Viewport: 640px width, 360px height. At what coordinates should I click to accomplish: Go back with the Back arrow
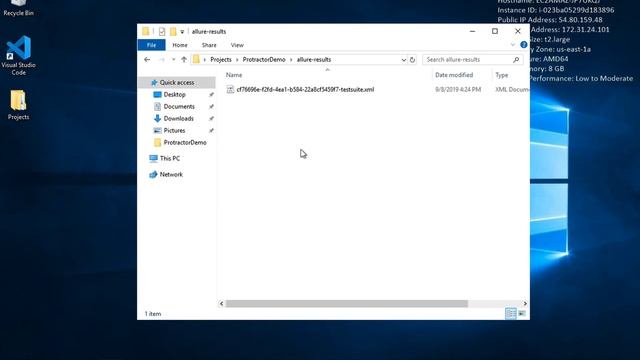point(147,60)
